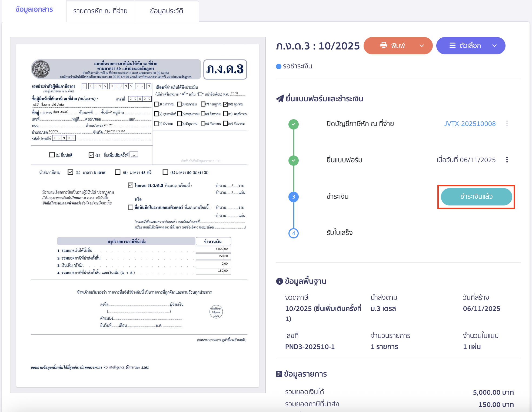The image size is (532, 412).
Task: Click the info icon next to ข้อมูลพื้นฐาน
Action: (279, 281)
